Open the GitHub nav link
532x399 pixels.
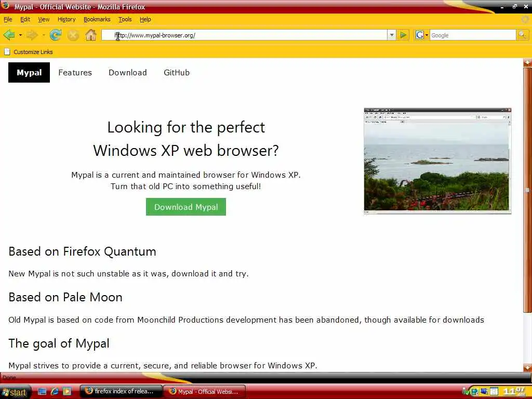(x=177, y=72)
